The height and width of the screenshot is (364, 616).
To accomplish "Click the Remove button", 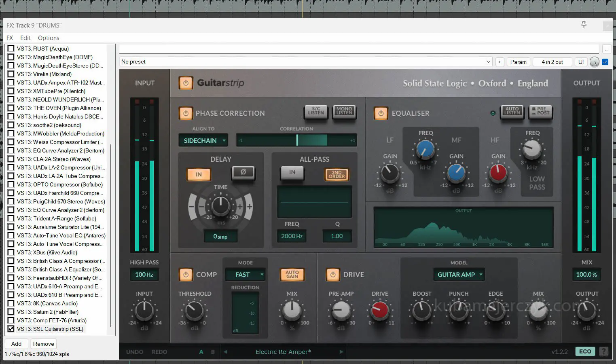I will point(43,344).
